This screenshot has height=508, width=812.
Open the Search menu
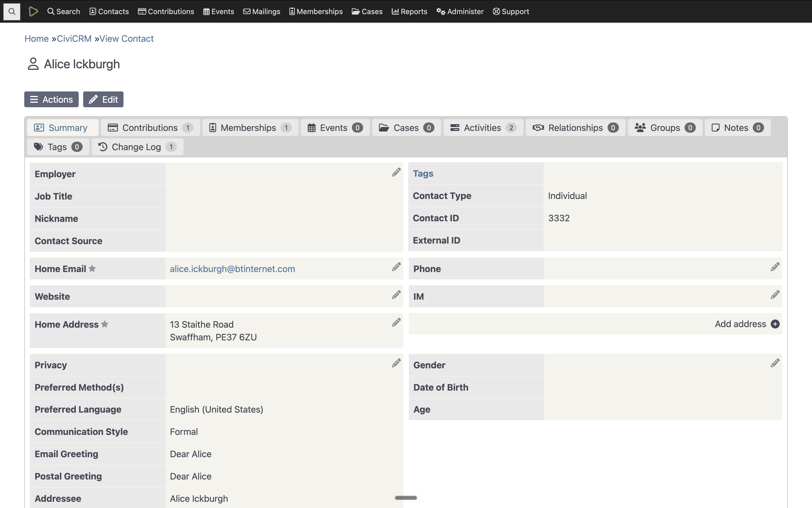click(x=63, y=11)
